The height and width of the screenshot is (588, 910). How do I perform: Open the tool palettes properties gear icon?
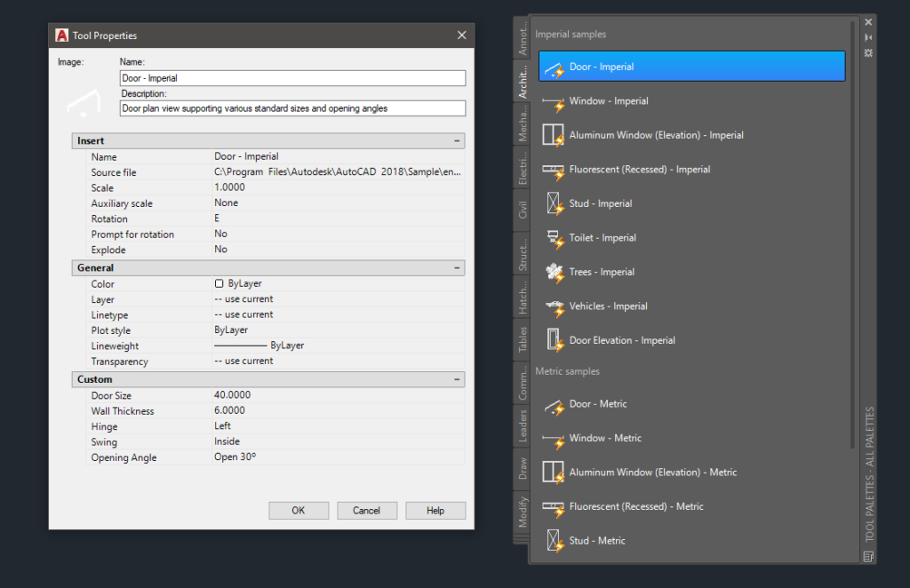pyautogui.click(x=868, y=53)
